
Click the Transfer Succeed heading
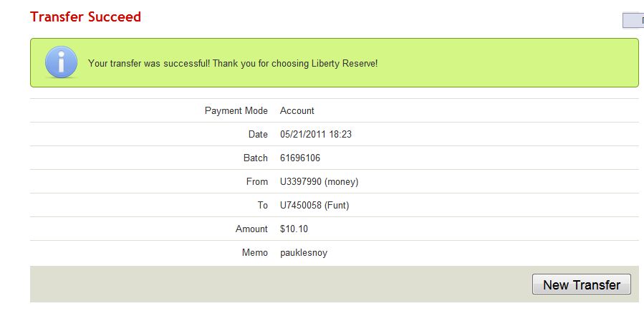click(86, 16)
